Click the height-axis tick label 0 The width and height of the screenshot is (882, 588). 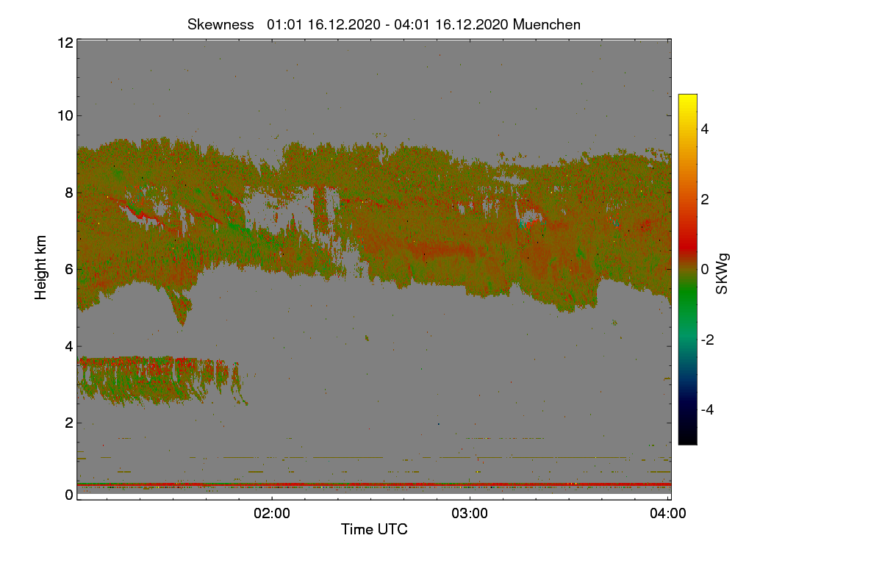tap(69, 495)
